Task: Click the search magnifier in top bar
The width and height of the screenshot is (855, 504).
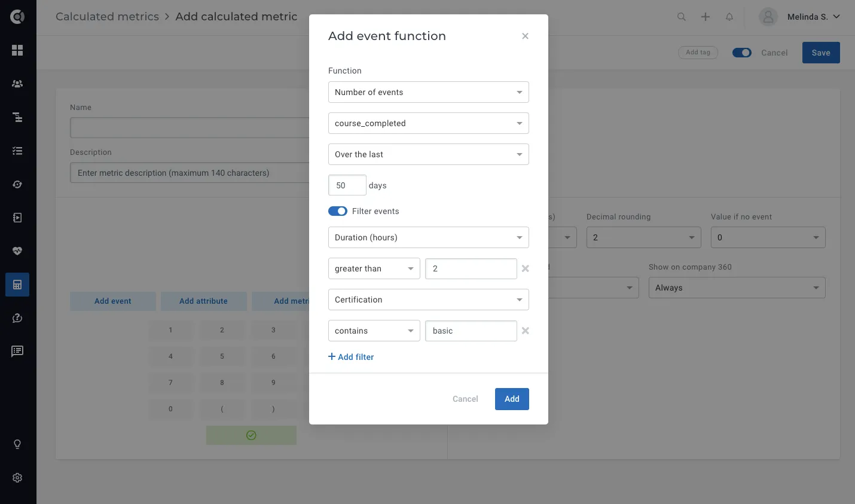Action: (682, 17)
